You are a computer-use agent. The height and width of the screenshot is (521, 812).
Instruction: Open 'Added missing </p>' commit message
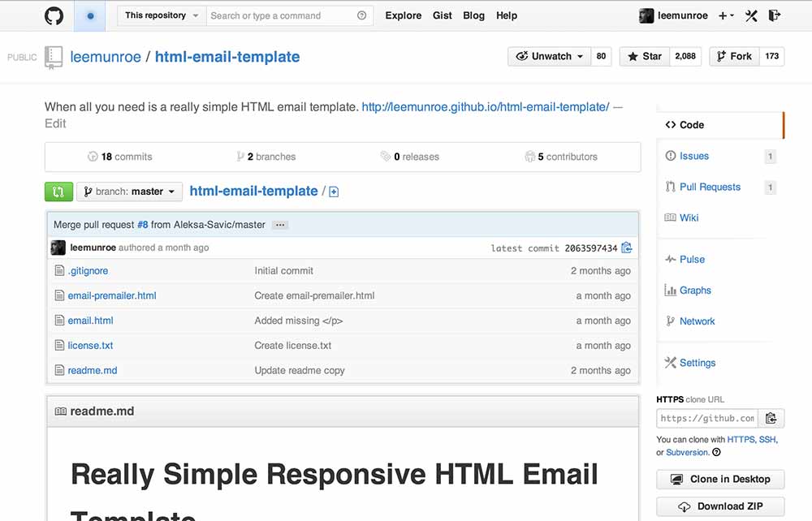point(298,321)
